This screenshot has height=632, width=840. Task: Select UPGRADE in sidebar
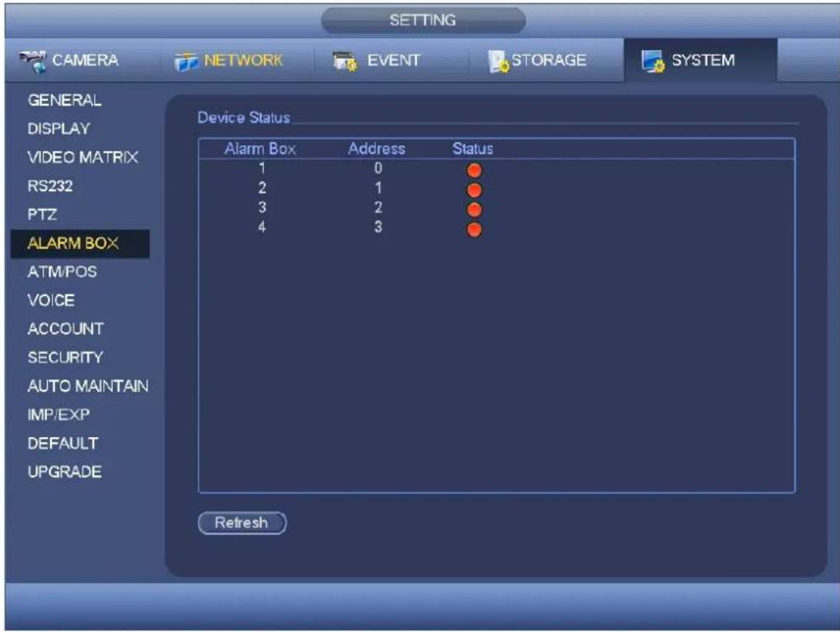[x=65, y=472]
